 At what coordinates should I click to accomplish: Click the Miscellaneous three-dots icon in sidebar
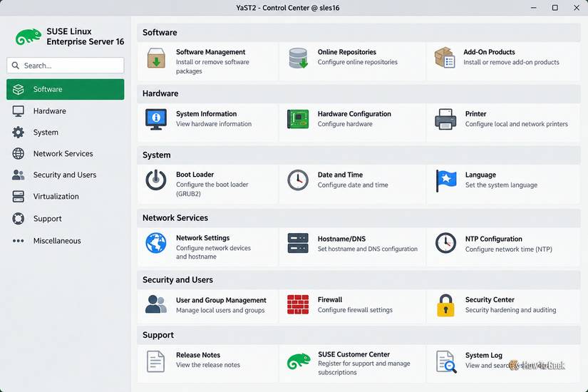(18, 241)
